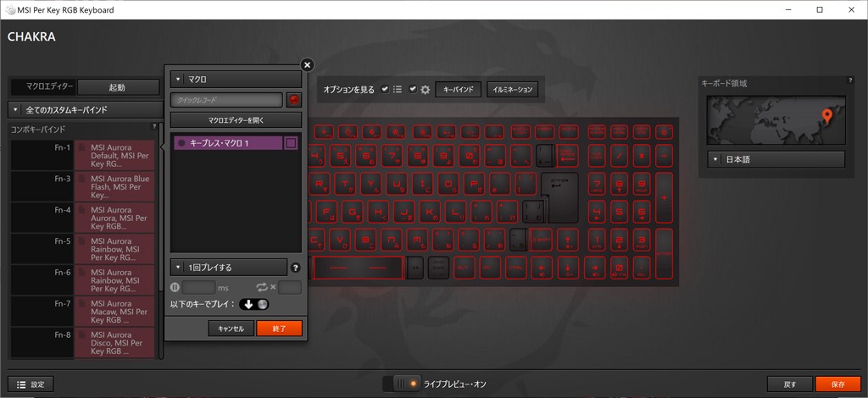Select the ALT key on the virtual keyboard
This screenshot has height=398, width=868.
click(x=465, y=268)
